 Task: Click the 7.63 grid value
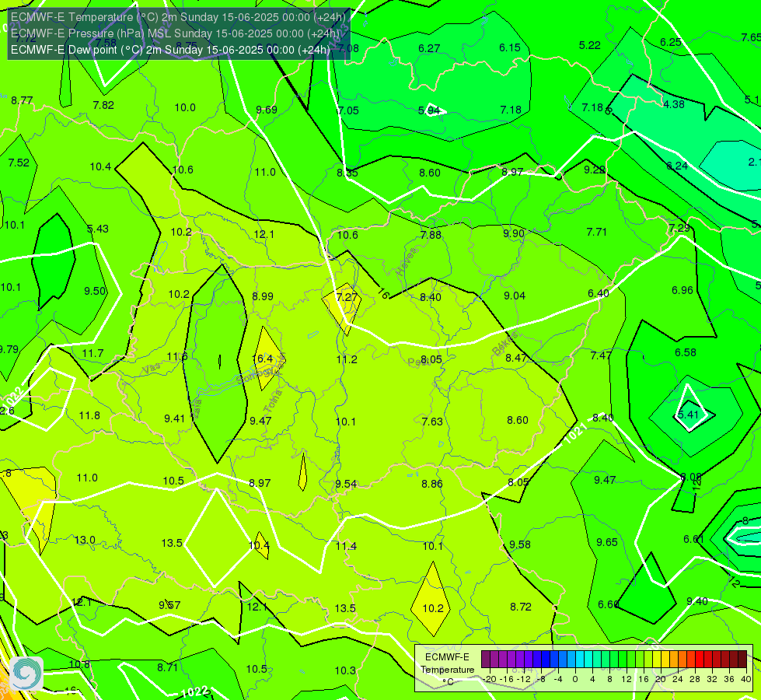tap(432, 421)
